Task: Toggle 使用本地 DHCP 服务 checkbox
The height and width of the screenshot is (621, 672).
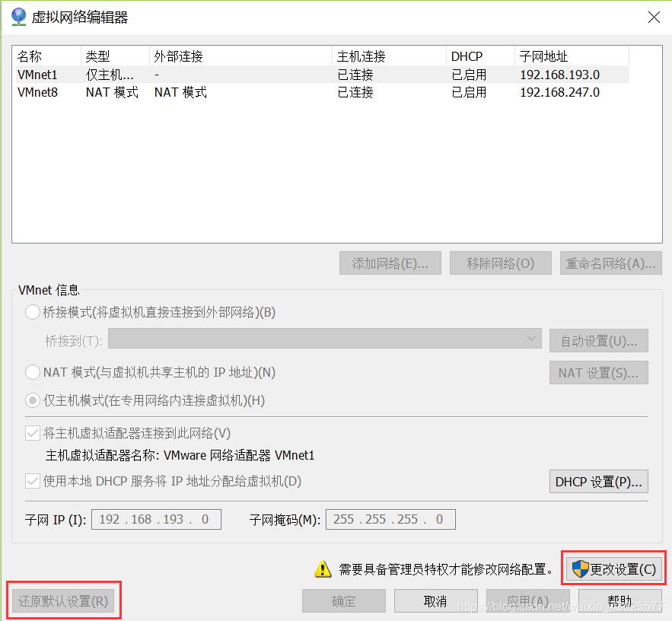Action: click(33, 481)
